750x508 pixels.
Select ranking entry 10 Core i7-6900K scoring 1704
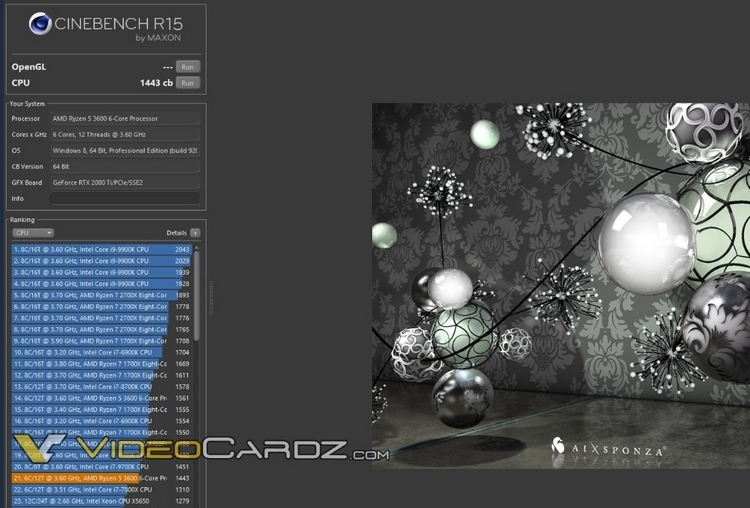pyautogui.click(x=101, y=353)
